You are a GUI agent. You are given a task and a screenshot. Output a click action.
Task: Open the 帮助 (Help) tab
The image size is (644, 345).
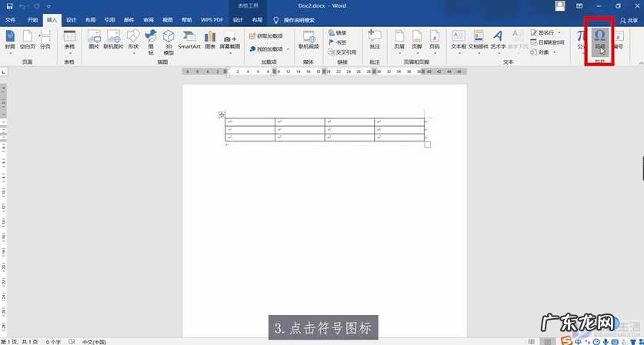[187, 20]
